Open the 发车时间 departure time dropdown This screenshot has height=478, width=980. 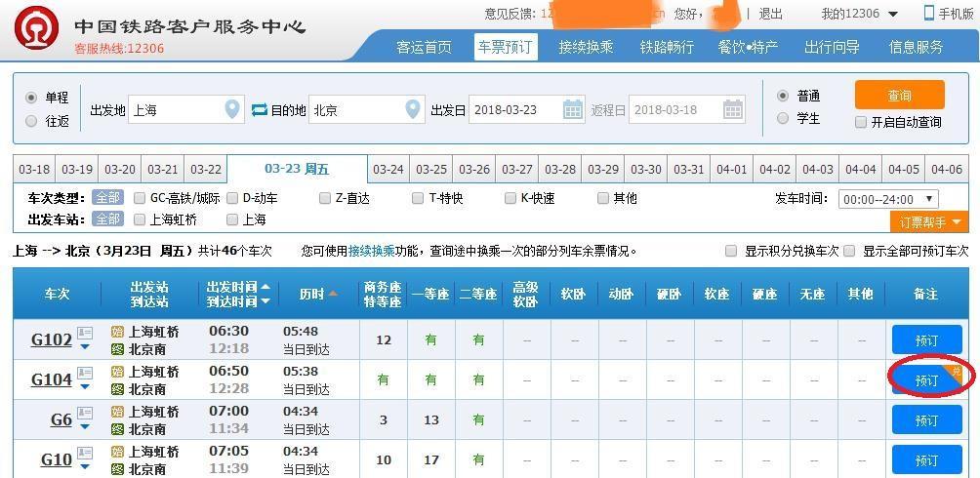[887, 199]
